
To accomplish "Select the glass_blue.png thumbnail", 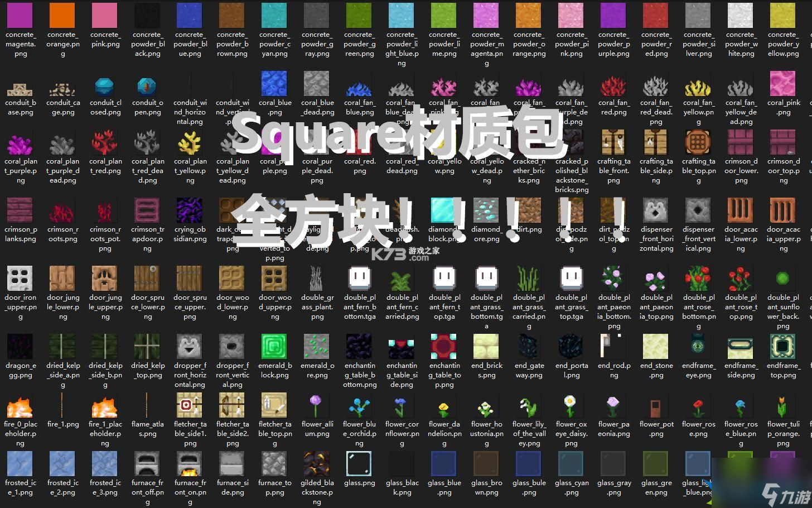I will 444,464.
